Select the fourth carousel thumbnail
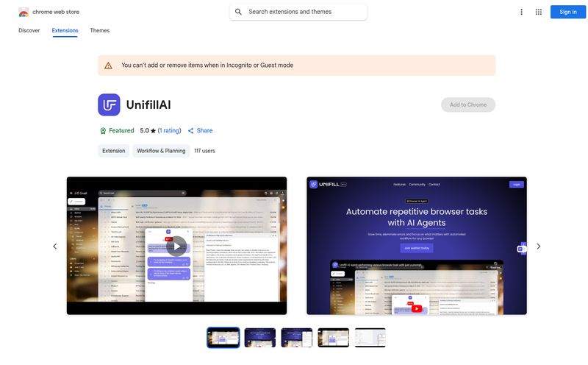Viewport: 588px width, 365px height. (334, 338)
